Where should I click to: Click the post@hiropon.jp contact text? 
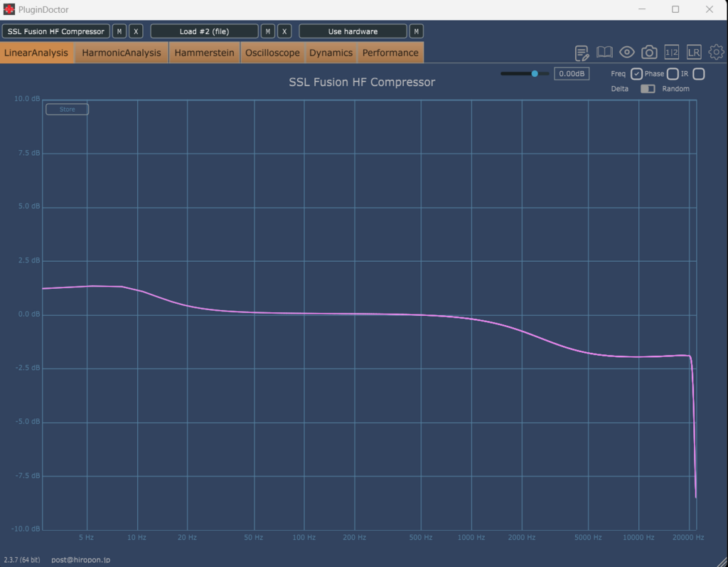click(81, 560)
